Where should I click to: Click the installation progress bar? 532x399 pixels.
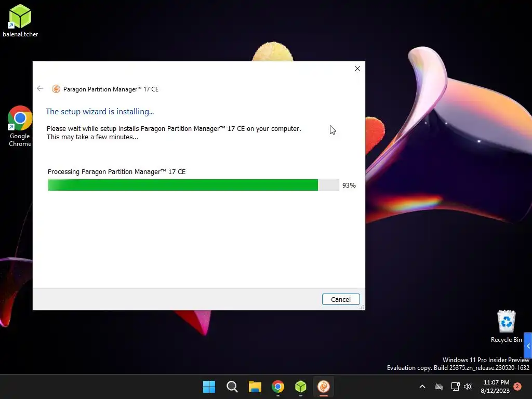point(193,185)
